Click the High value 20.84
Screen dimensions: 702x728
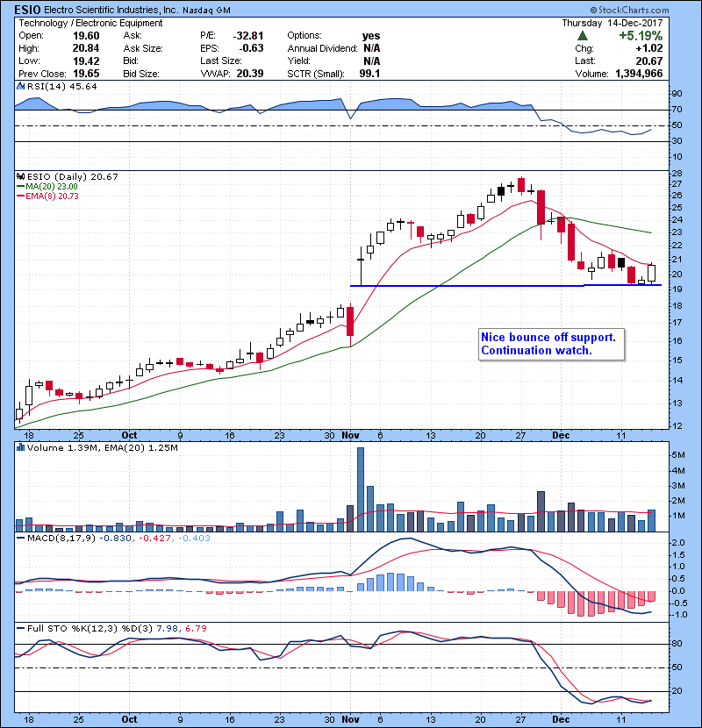coord(86,48)
